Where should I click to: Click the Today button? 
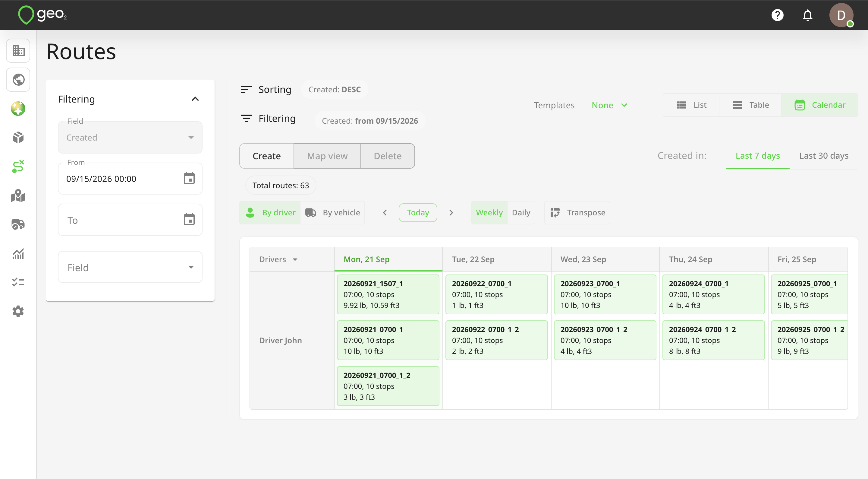tap(418, 213)
